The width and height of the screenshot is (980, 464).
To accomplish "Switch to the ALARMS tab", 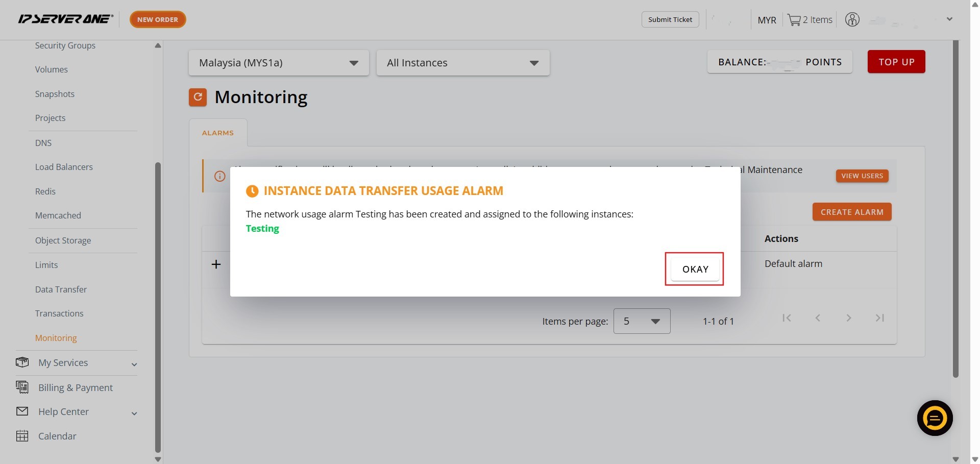I will 218,133.
